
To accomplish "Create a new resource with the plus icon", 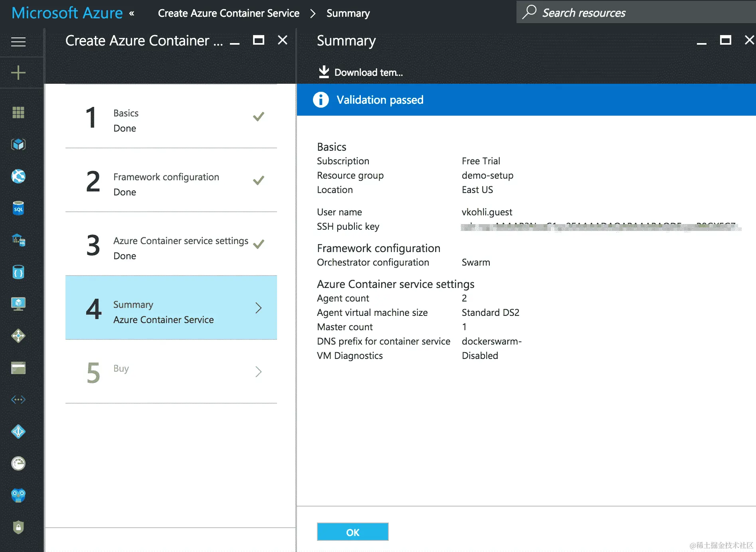I will 18,73.
